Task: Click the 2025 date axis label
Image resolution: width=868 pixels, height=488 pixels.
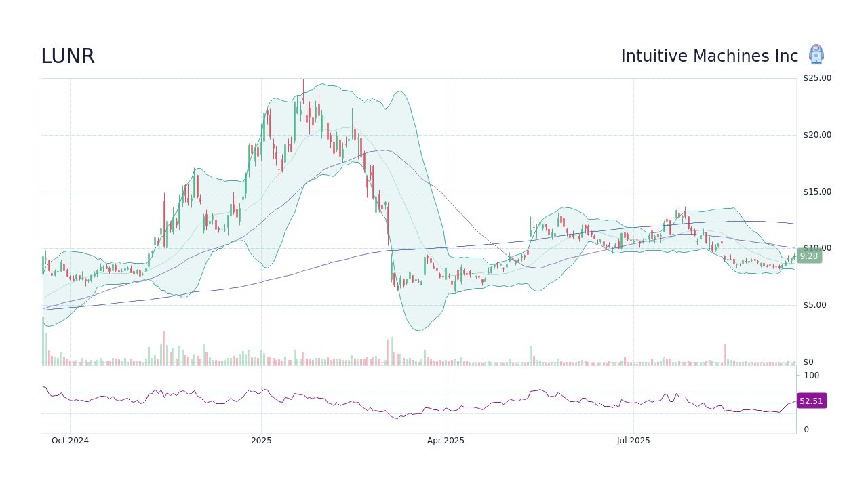Action: 261,441
